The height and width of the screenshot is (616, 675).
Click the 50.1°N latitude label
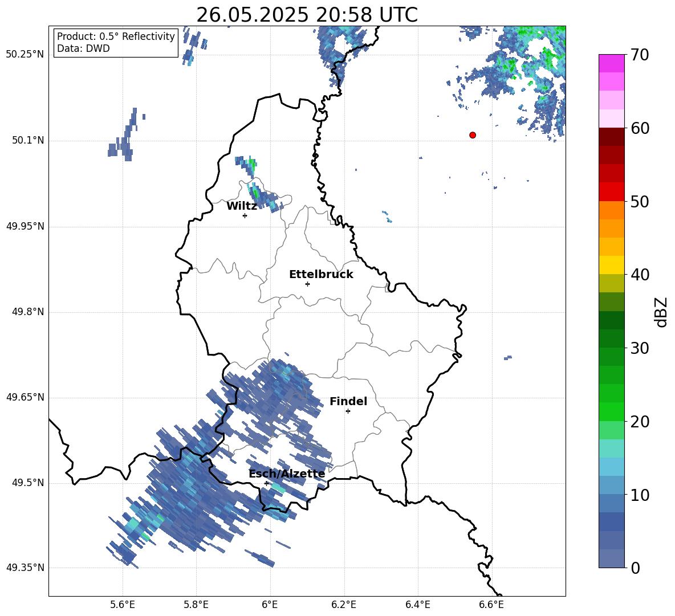pos(27,140)
